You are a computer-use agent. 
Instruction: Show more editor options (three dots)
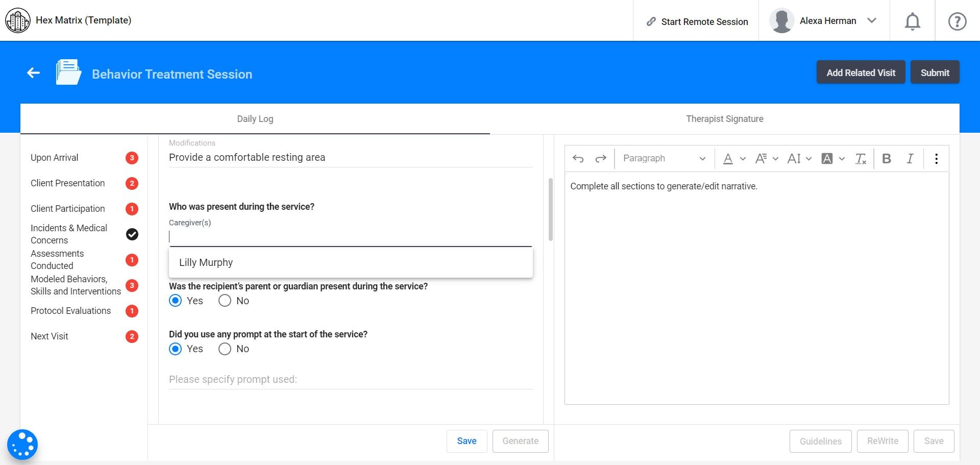point(936,159)
